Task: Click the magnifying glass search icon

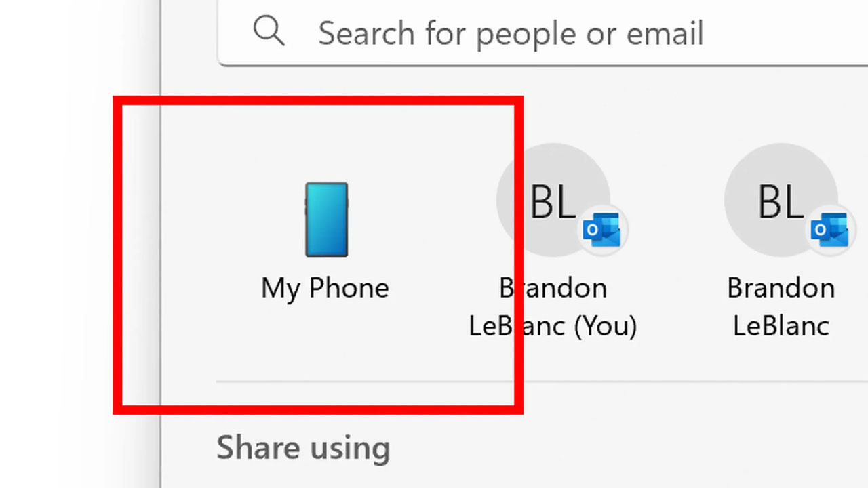Action: pos(269,31)
